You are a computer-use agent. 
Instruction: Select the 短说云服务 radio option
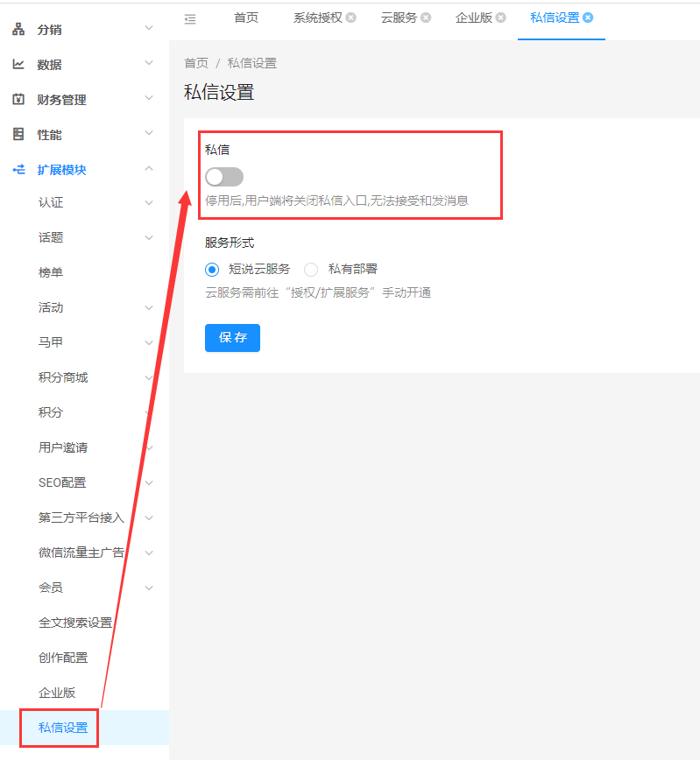pyautogui.click(x=212, y=270)
